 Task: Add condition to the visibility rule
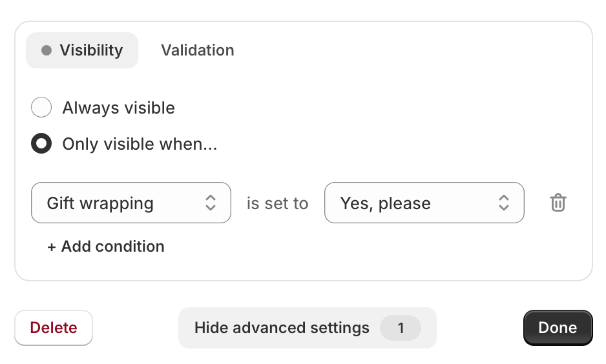106,247
